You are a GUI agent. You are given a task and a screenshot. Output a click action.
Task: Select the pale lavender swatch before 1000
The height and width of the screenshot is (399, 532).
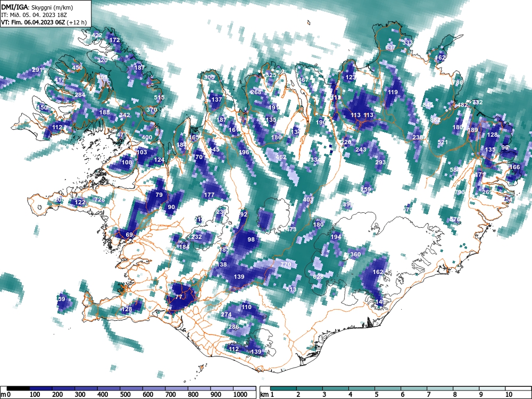[222, 388]
